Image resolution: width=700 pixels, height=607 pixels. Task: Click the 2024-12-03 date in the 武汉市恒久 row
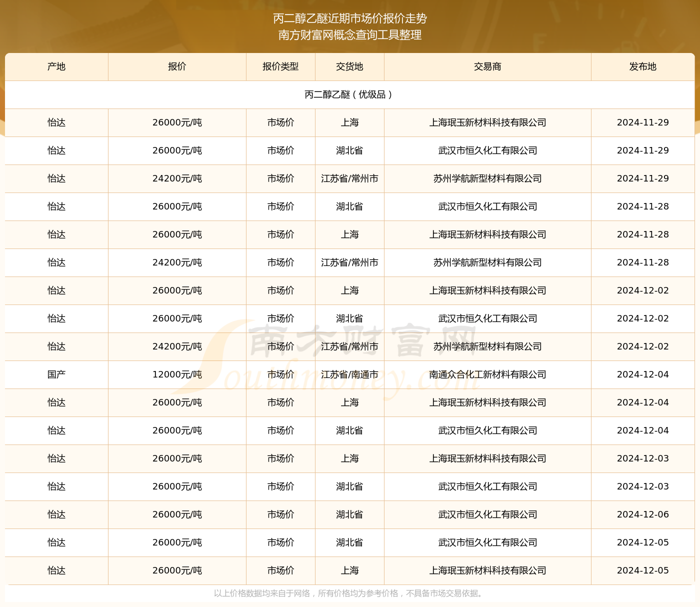pos(643,486)
